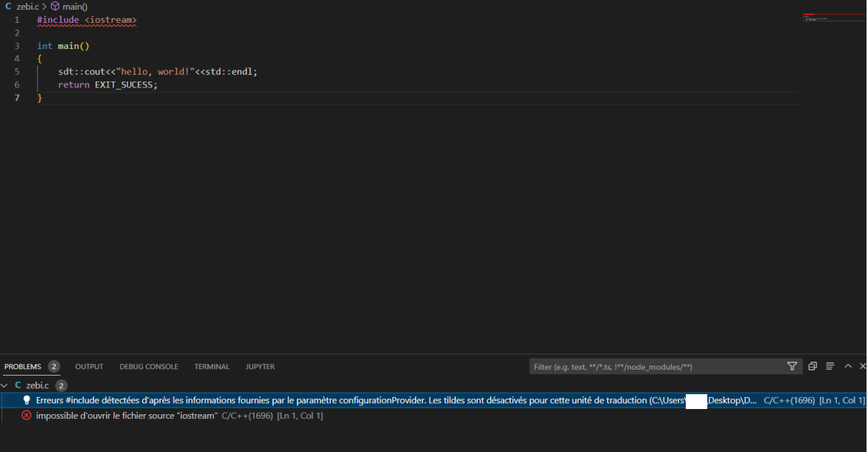The height and width of the screenshot is (452, 868).
Task: Maximize the panel with the chevron-up icon
Action: [x=848, y=366]
